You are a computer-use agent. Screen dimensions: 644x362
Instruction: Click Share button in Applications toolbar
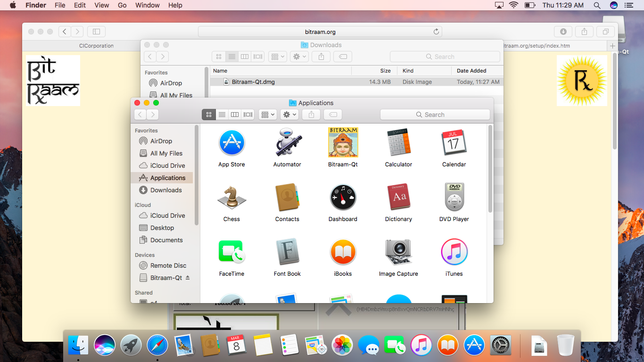pos(311,115)
